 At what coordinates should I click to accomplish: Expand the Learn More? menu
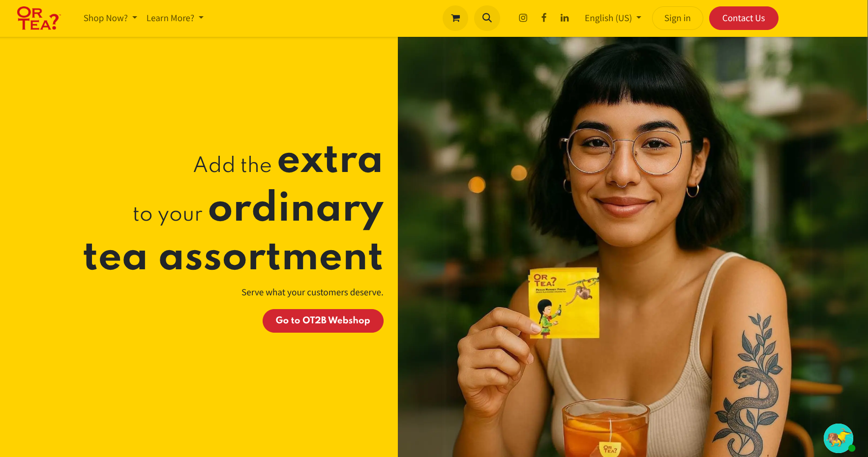coord(175,18)
